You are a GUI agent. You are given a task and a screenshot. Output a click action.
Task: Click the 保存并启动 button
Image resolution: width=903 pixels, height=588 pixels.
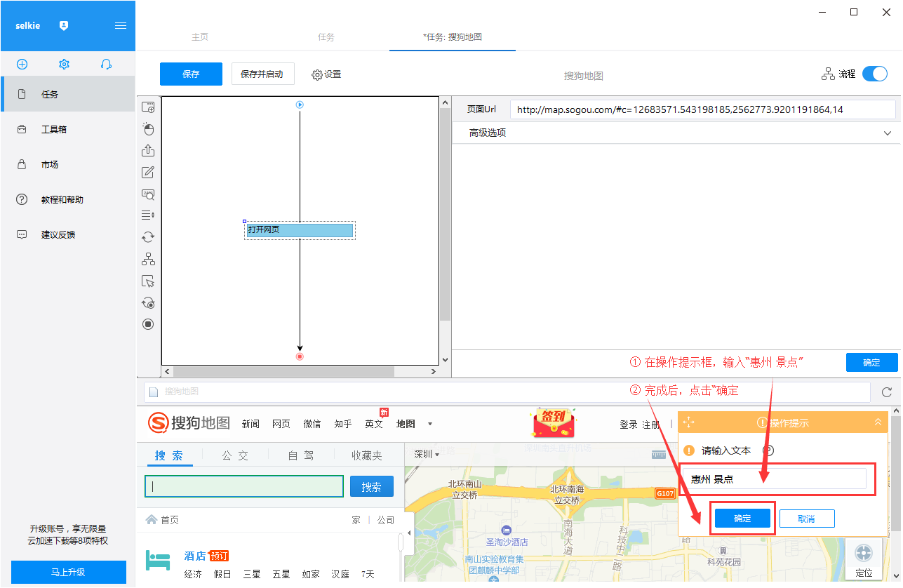tap(262, 74)
